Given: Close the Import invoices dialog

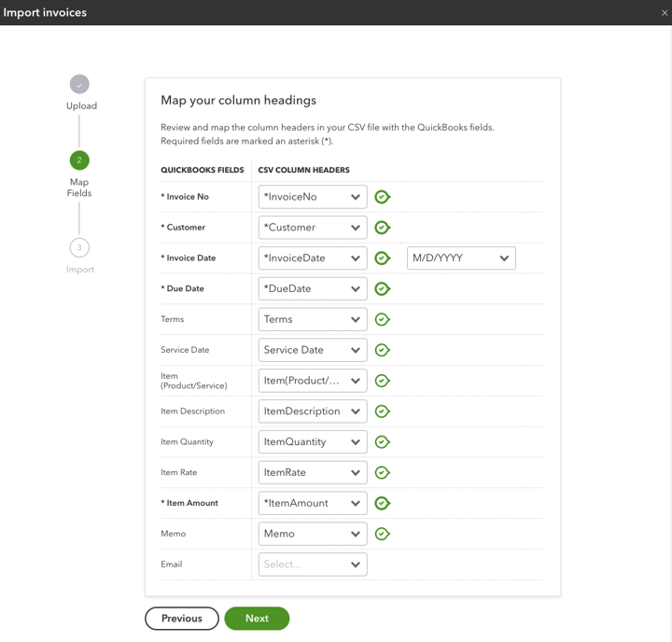Looking at the screenshot, I should tap(665, 13).
